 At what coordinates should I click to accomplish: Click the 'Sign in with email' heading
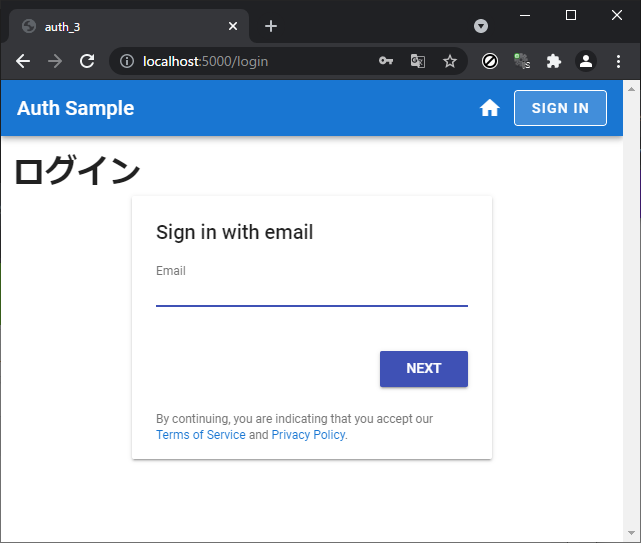pyautogui.click(x=235, y=232)
